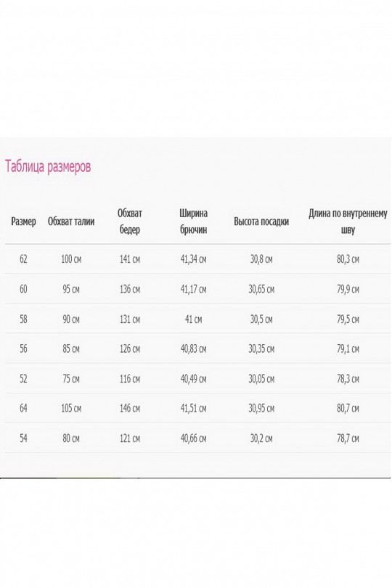Click the 146 см hip value
The height and width of the screenshot is (588, 392).
(x=130, y=408)
